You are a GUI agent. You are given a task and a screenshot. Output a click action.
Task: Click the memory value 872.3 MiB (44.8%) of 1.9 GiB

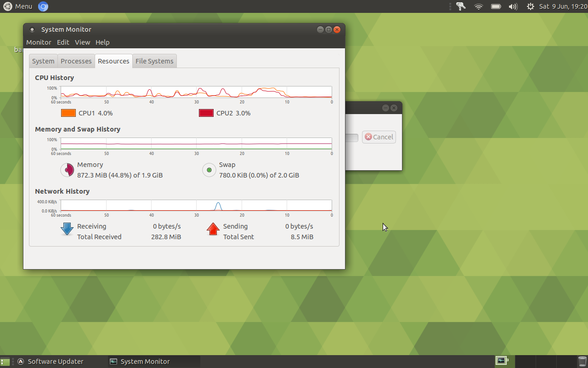[120, 175]
